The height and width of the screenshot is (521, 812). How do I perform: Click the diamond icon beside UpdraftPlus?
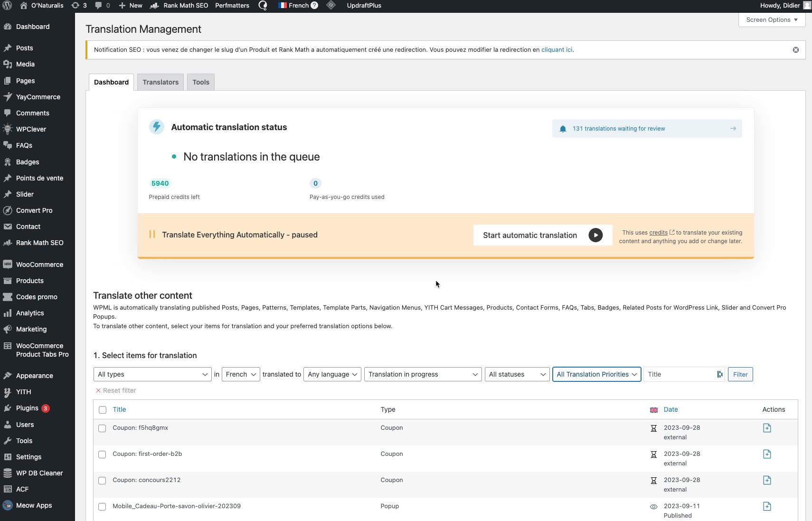331,6
